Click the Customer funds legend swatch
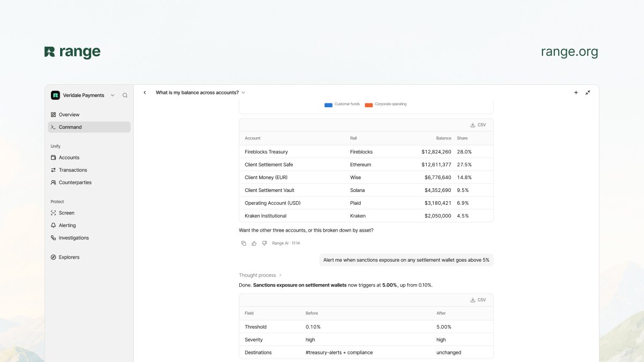644x362 pixels. (x=328, y=105)
